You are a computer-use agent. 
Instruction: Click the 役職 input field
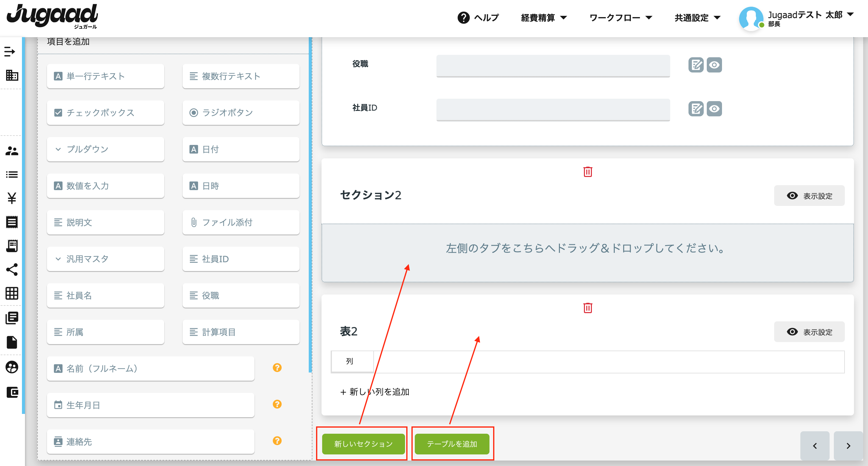click(x=553, y=66)
